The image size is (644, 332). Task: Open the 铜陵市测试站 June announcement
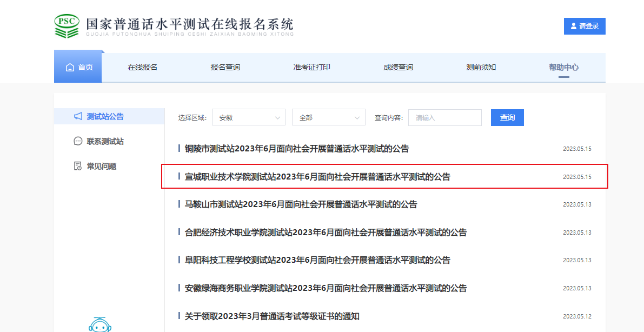[x=296, y=149]
